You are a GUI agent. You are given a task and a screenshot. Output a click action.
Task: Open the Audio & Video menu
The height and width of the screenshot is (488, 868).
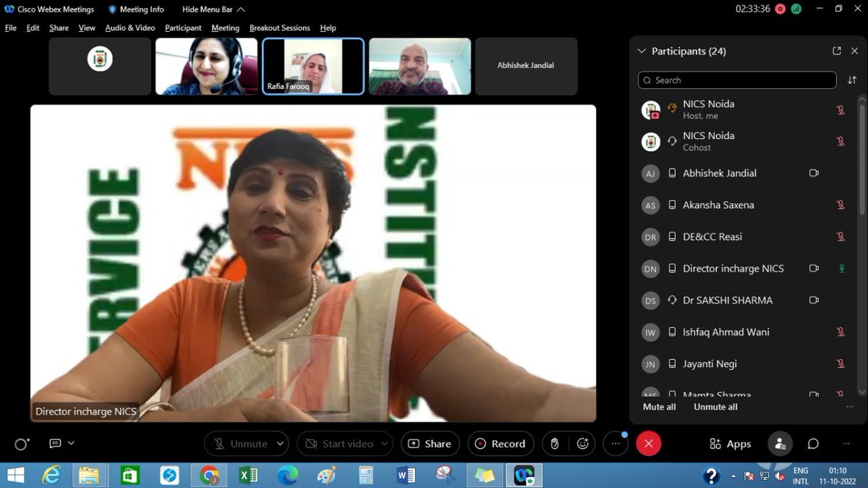130,28
